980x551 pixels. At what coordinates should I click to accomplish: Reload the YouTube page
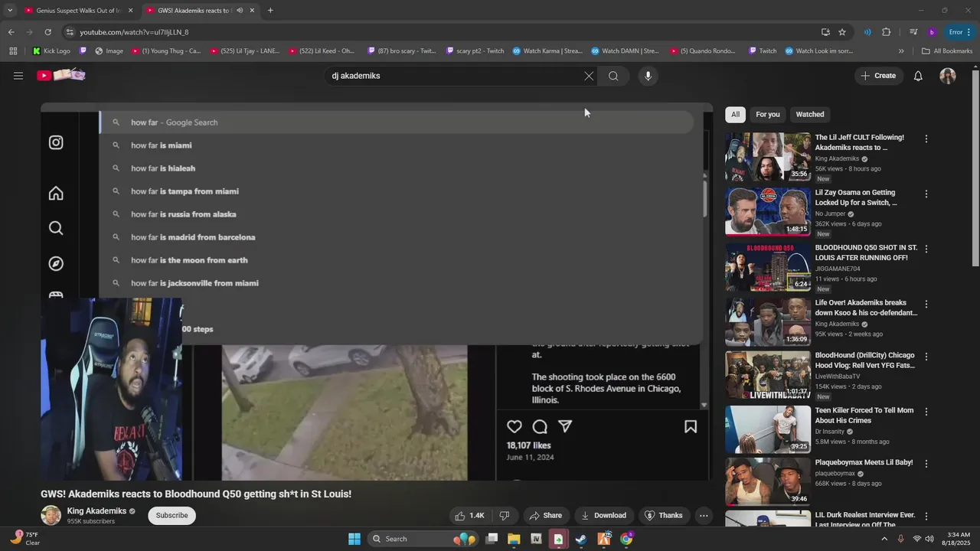tap(47, 32)
